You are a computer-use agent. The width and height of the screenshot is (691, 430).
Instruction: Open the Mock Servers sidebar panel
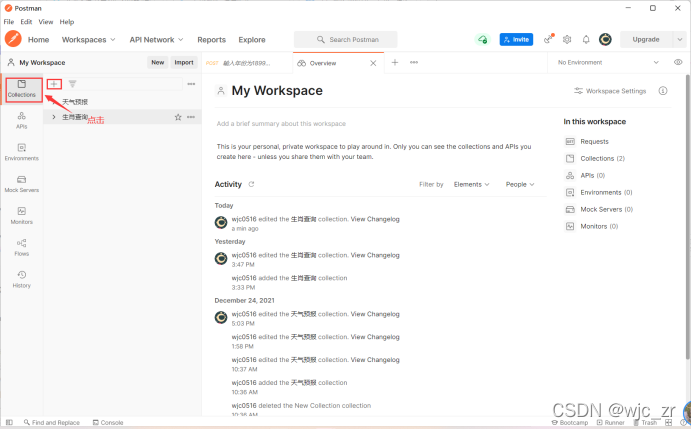(x=22, y=184)
